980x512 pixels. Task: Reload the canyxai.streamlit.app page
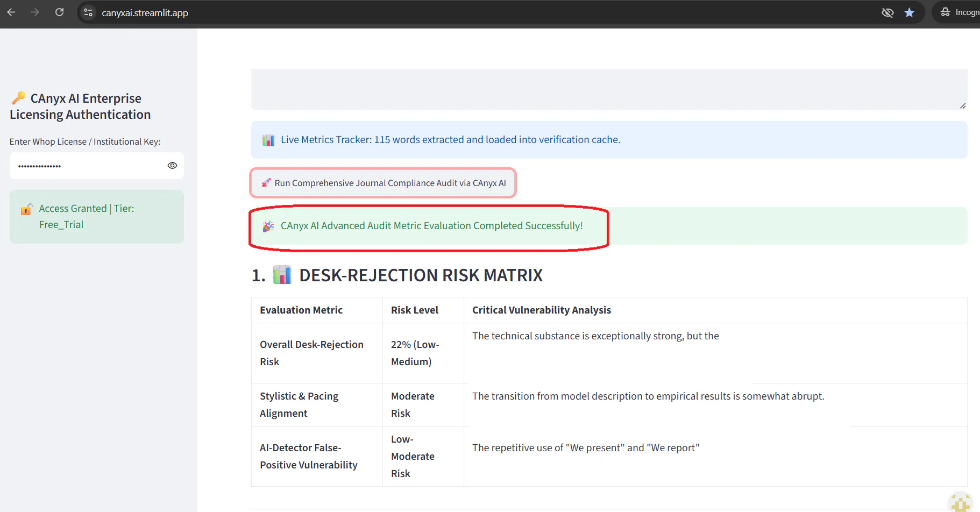[60, 12]
